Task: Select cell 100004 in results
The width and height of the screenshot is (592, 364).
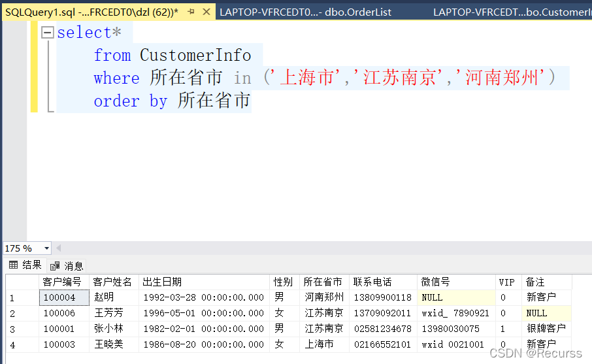Action: coord(64,297)
